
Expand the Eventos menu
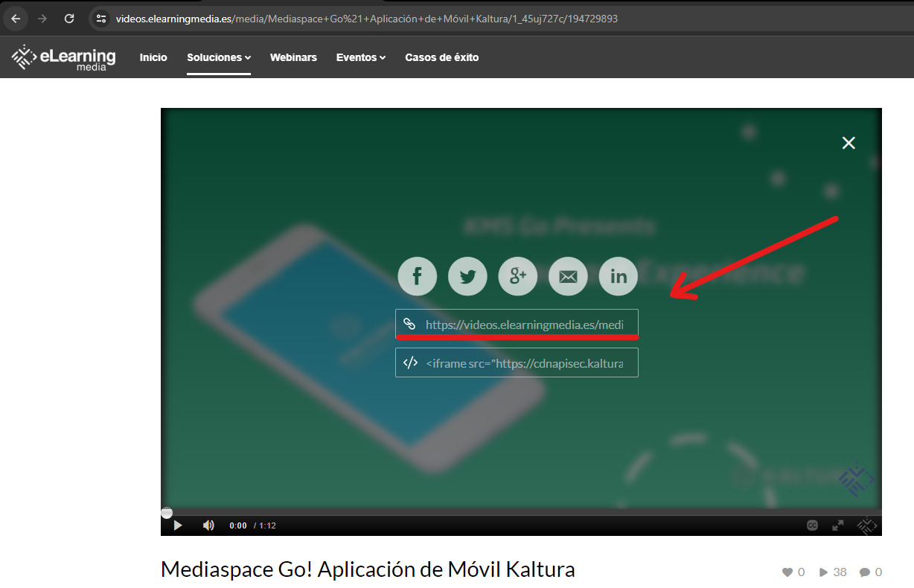point(361,57)
